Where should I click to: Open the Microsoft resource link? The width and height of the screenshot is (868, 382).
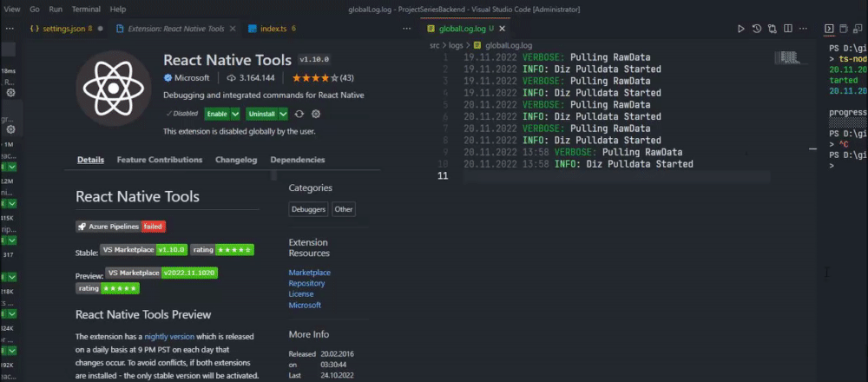pyautogui.click(x=305, y=305)
